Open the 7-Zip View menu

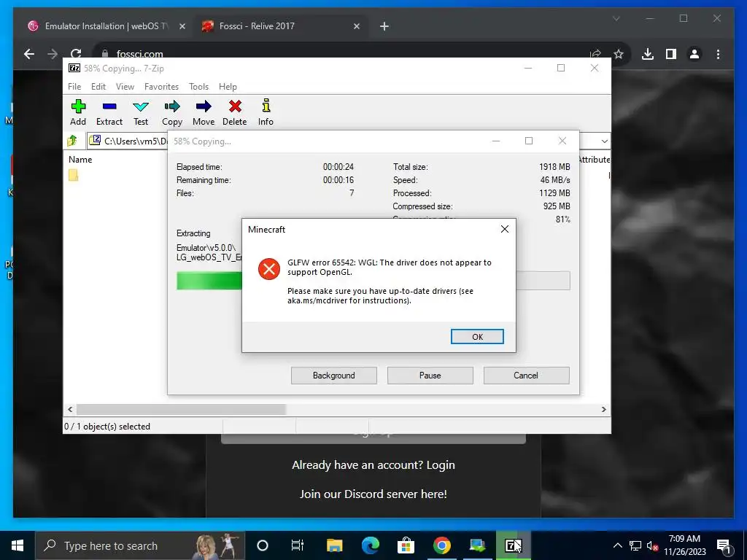coord(125,87)
